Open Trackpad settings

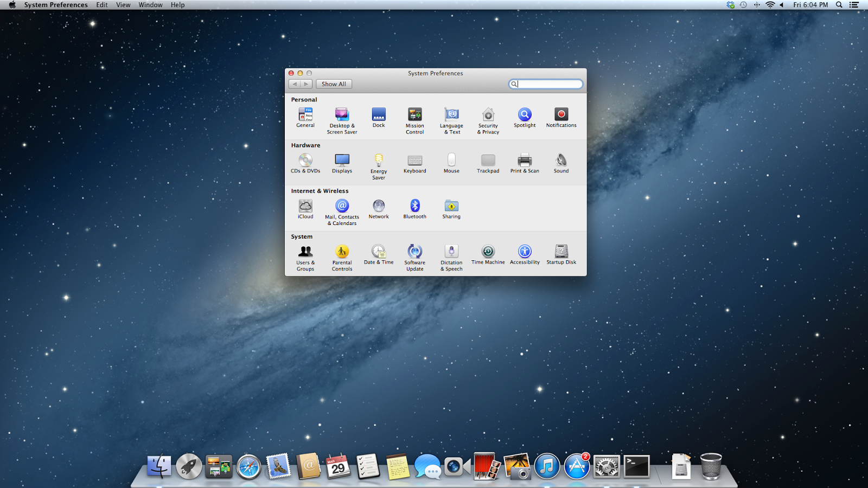coord(488,161)
